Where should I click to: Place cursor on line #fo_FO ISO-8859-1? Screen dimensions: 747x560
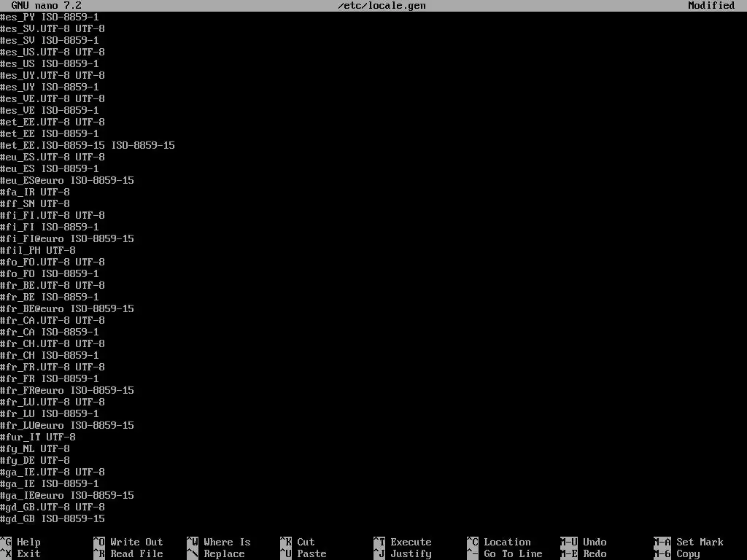50,274
